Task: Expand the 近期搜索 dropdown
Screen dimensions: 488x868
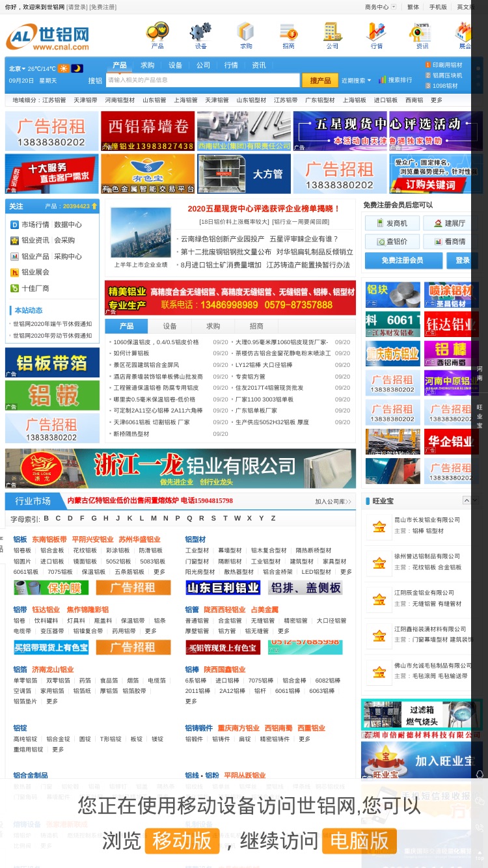Action: coord(356,80)
